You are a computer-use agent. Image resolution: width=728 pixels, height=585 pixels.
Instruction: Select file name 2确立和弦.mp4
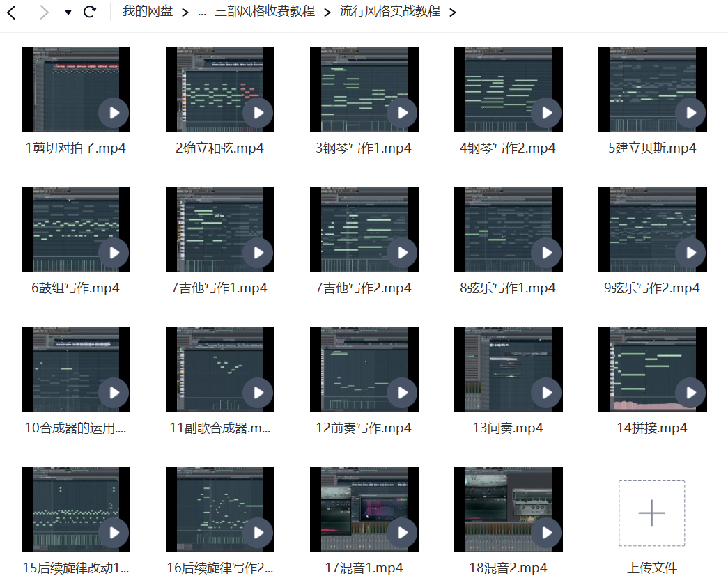219,148
